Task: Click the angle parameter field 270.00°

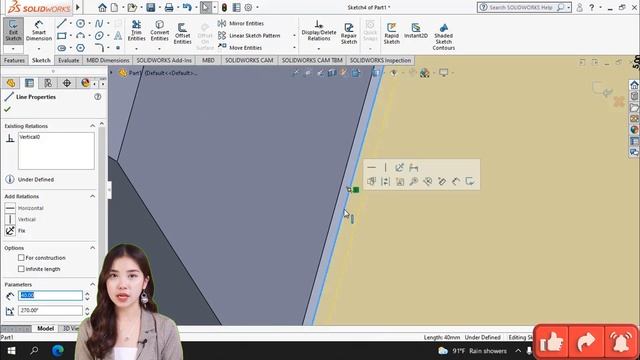Action: [50, 310]
